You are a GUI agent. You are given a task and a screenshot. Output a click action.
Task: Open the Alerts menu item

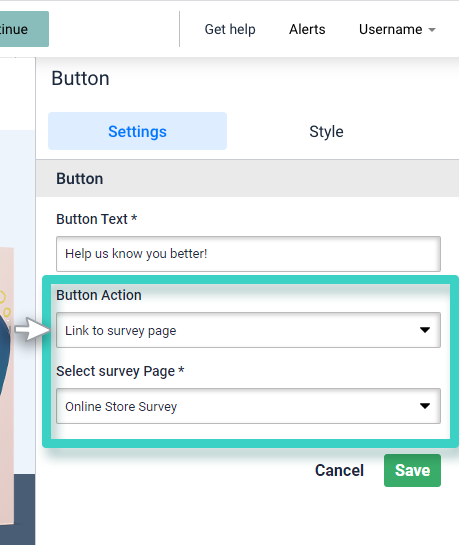pyautogui.click(x=307, y=29)
